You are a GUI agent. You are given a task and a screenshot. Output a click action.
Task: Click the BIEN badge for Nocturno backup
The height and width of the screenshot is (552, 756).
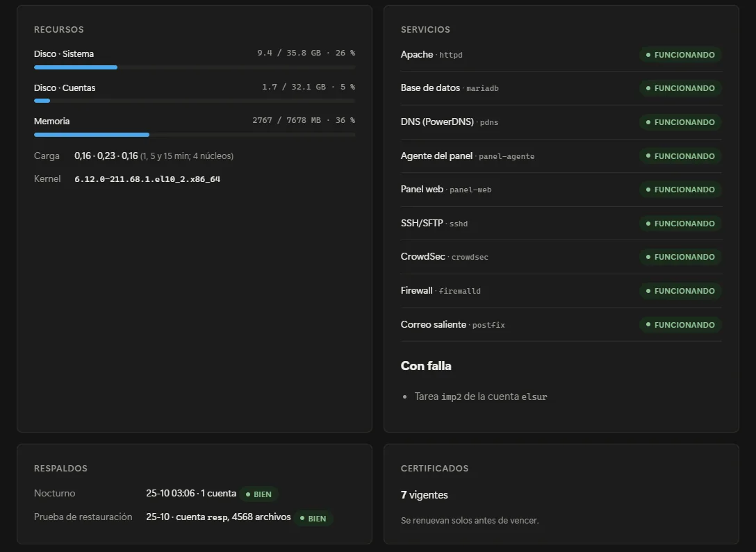(258, 494)
